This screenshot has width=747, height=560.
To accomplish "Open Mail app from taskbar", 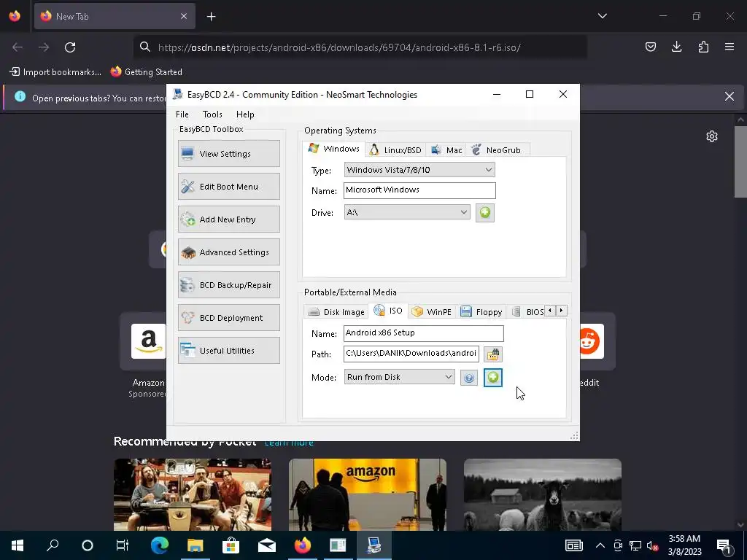I will pos(267,545).
